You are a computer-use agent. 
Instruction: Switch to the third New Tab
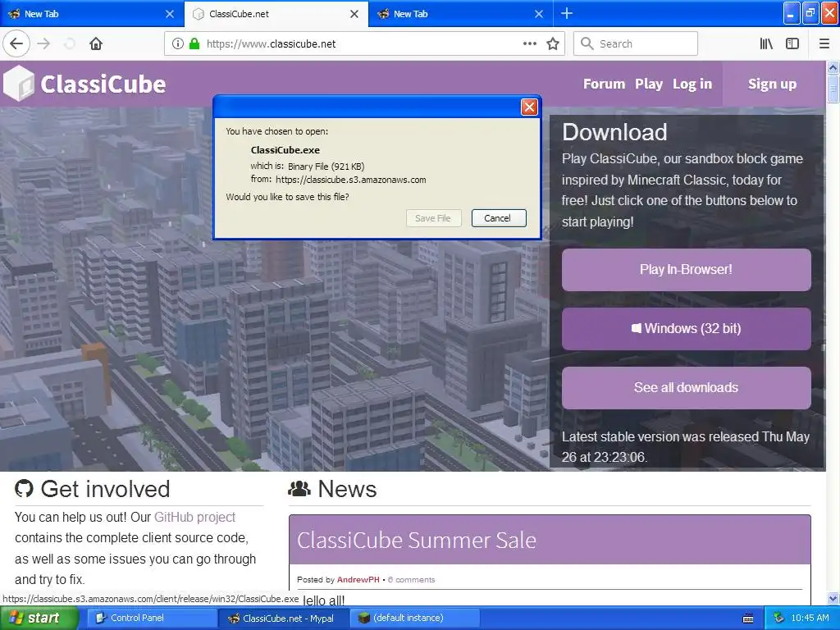coord(461,14)
